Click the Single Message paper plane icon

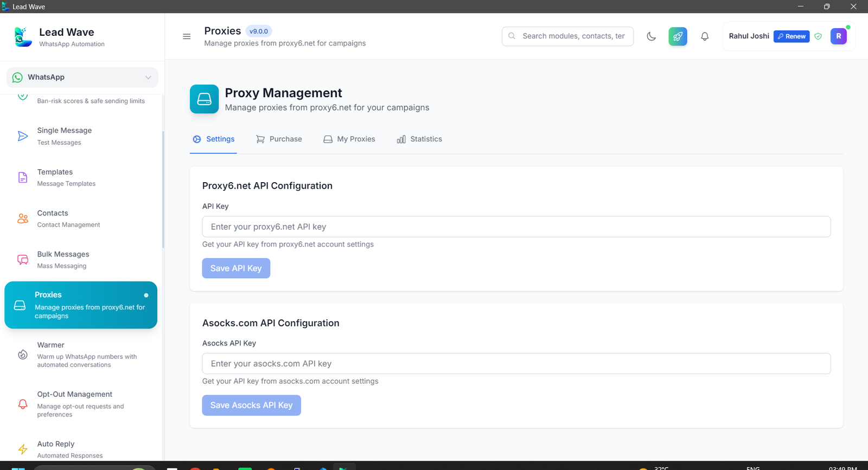(23, 136)
